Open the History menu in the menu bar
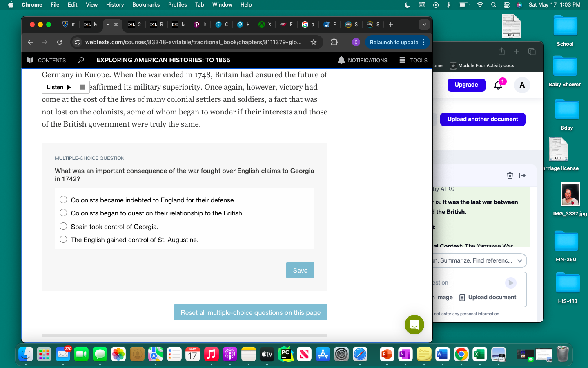Viewport: 588px width, 368px height. coord(115,4)
